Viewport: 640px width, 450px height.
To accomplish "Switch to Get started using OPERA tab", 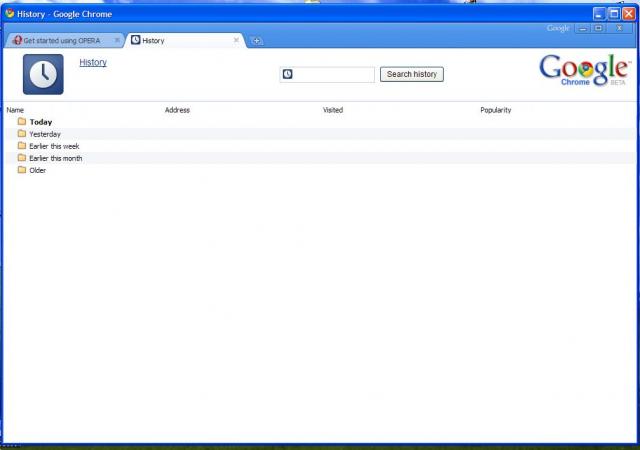I will tap(65, 40).
